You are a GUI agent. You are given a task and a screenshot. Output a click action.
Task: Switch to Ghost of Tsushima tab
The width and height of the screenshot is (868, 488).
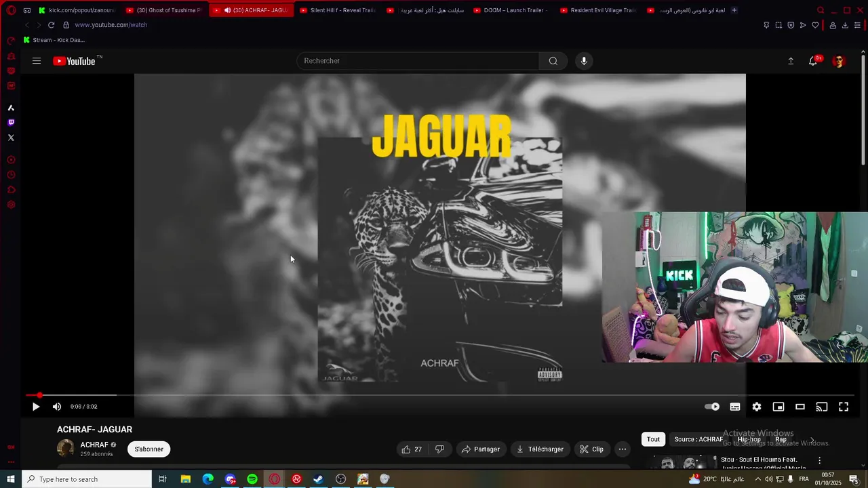pyautogui.click(x=164, y=10)
